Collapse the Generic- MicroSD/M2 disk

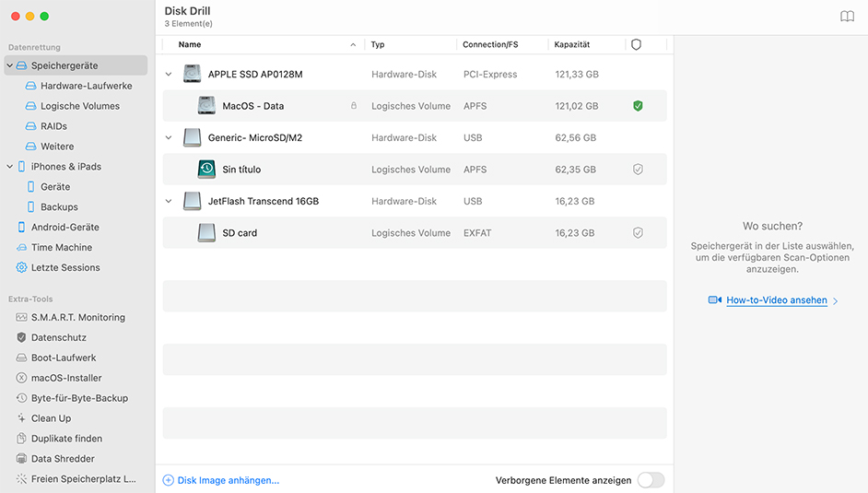[x=168, y=138]
